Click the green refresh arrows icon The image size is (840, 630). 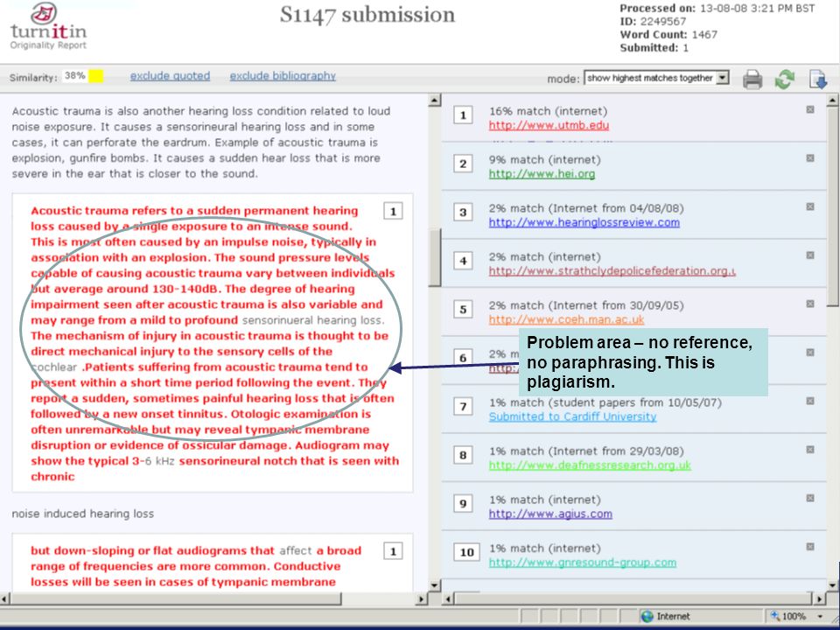[x=785, y=80]
